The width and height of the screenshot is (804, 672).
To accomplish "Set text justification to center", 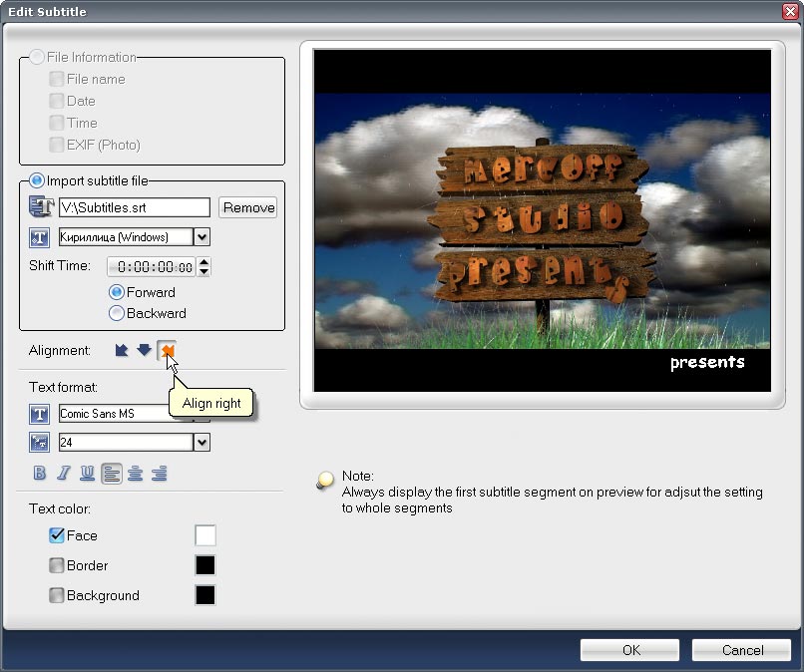I will tap(135, 474).
